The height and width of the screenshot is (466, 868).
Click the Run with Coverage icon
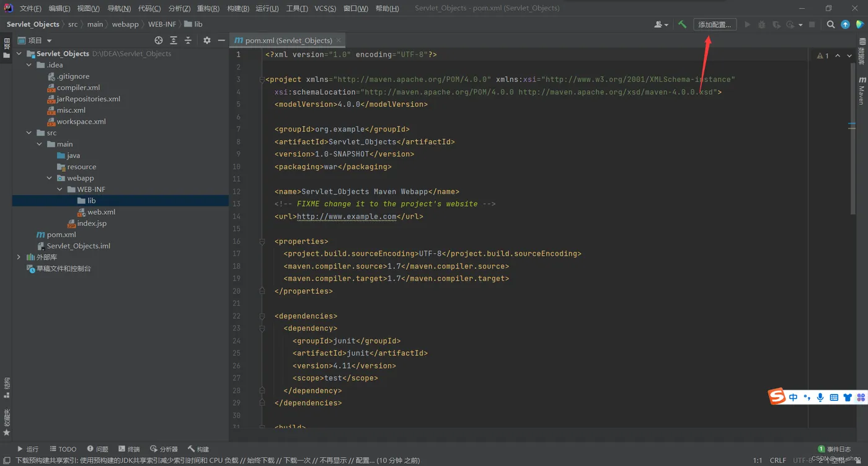(776, 24)
